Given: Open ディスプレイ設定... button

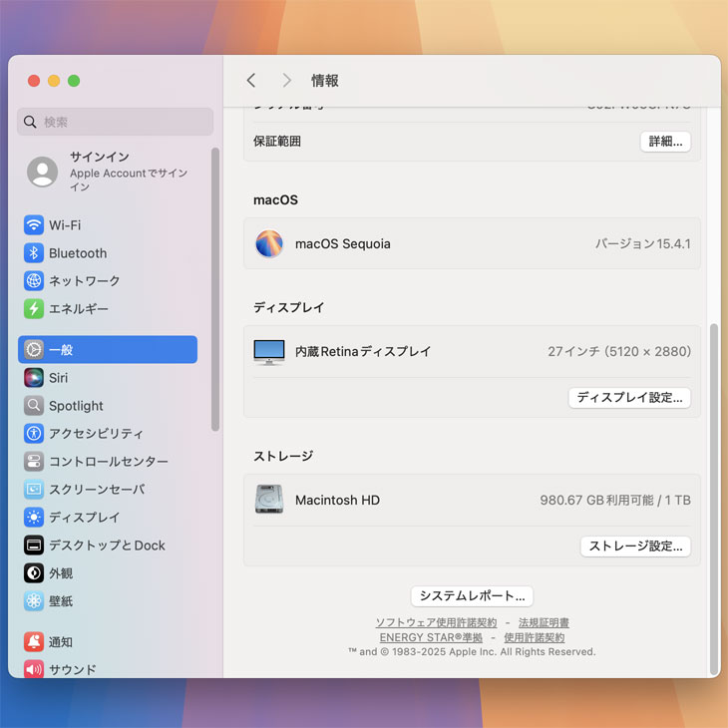Looking at the screenshot, I should pos(629,398).
